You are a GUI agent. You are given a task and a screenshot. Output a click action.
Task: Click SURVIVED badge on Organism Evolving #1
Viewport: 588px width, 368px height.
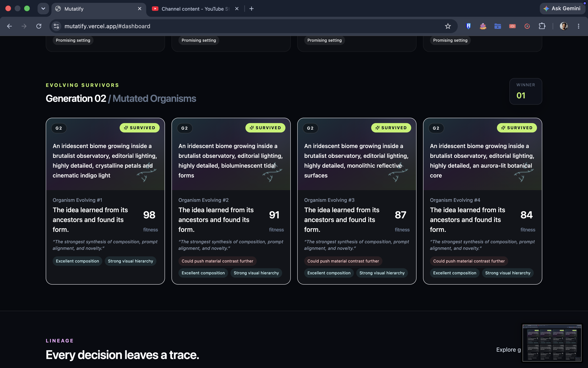point(139,128)
